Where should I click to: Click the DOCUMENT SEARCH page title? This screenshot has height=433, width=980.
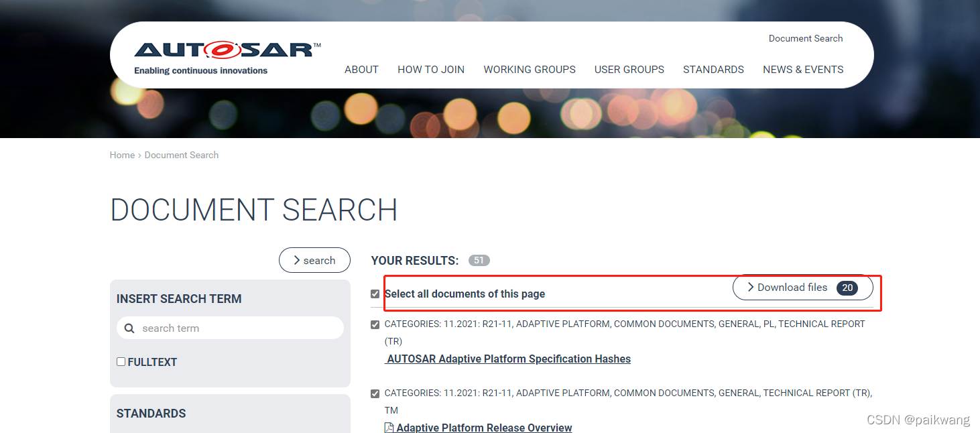(254, 210)
